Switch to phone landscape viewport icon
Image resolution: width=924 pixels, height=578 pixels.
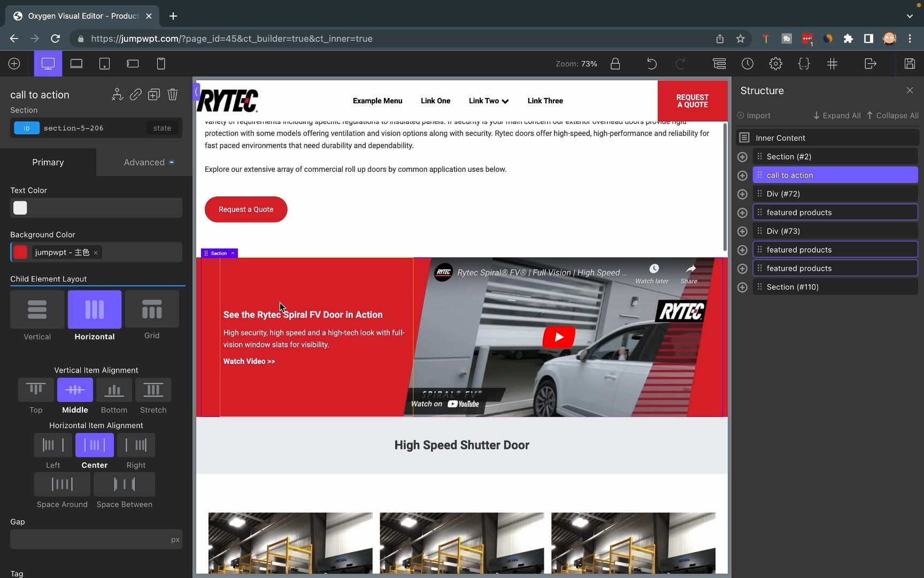(x=133, y=64)
